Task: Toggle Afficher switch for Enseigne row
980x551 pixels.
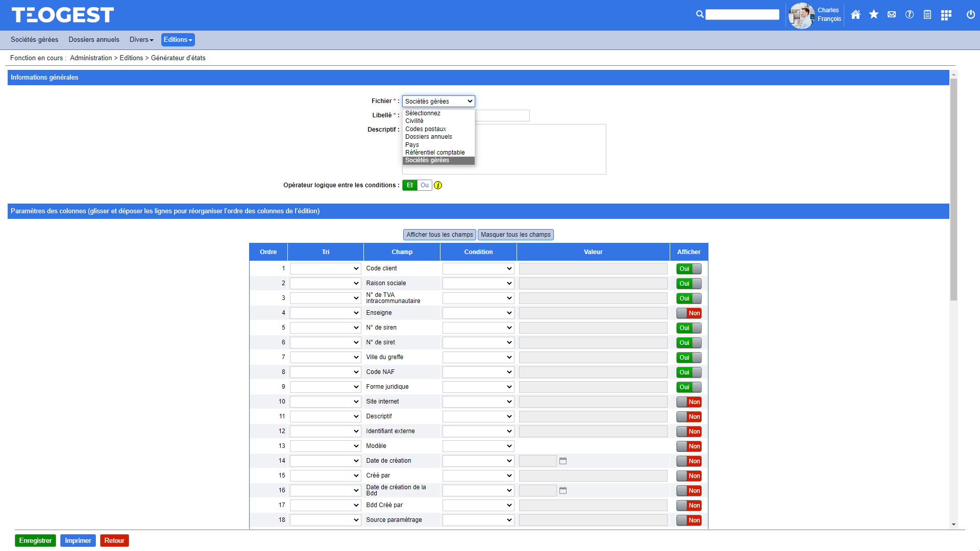Action: (689, 313)
